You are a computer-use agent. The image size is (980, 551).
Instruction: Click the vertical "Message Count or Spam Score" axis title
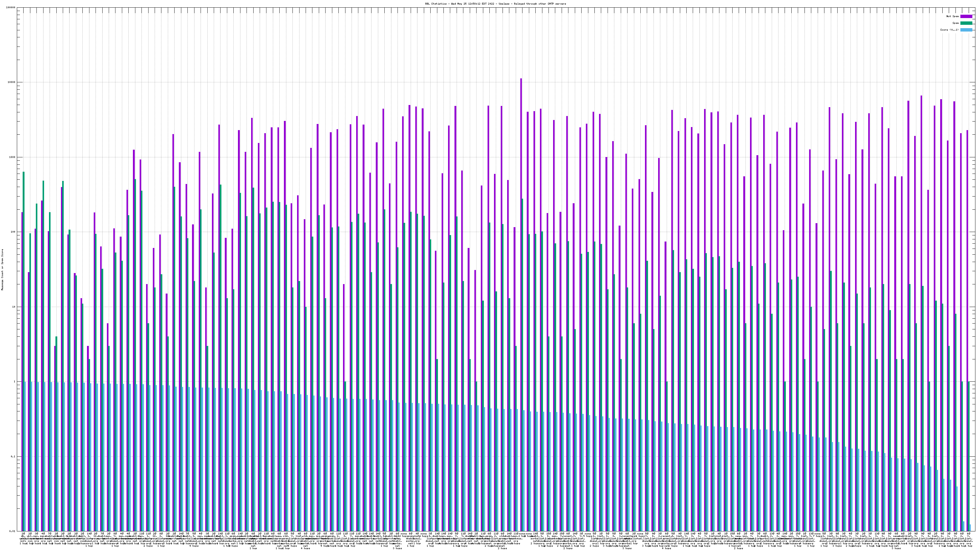(2, 269)
